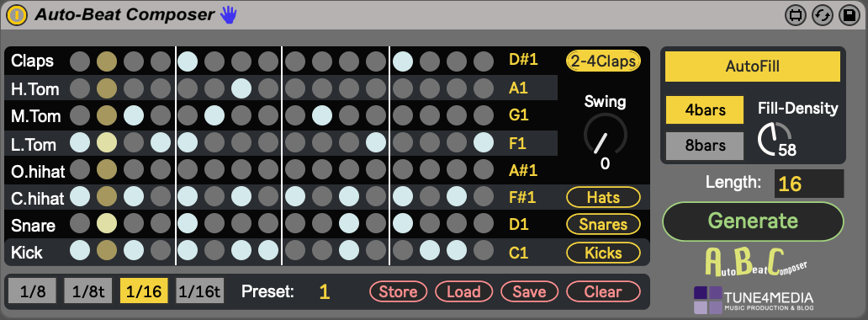Viewport: 868px width, 320px height.
Task: Click the TUNE4MEDIA logo
Action: coord(753,300)
